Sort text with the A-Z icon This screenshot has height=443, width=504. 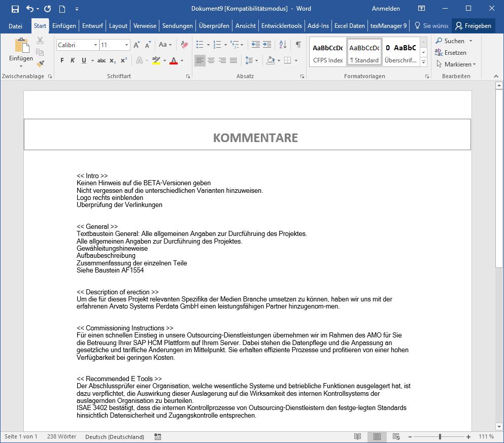pyautogui.click(x=283, y=45)
